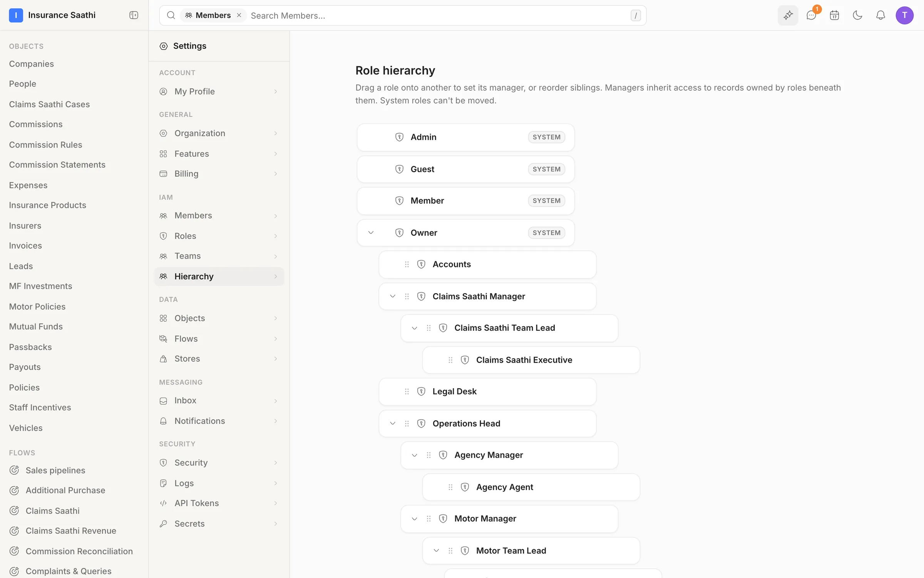Remove the Members search filter chip

(x=239, y=15)
